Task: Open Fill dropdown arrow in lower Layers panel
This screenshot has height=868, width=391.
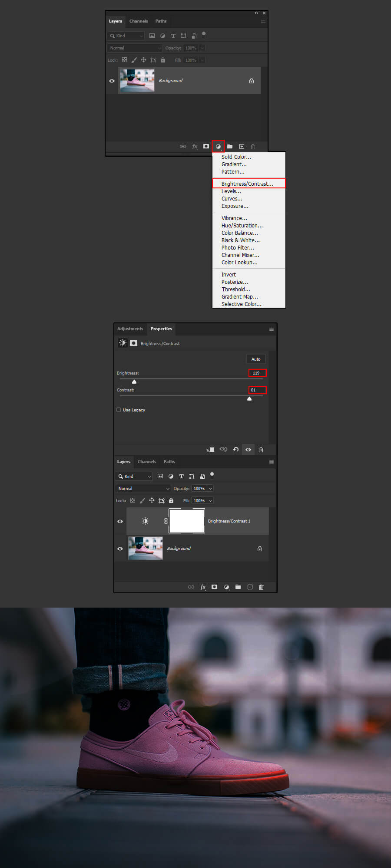Action: pyautogui.click(x=210, y=501)
